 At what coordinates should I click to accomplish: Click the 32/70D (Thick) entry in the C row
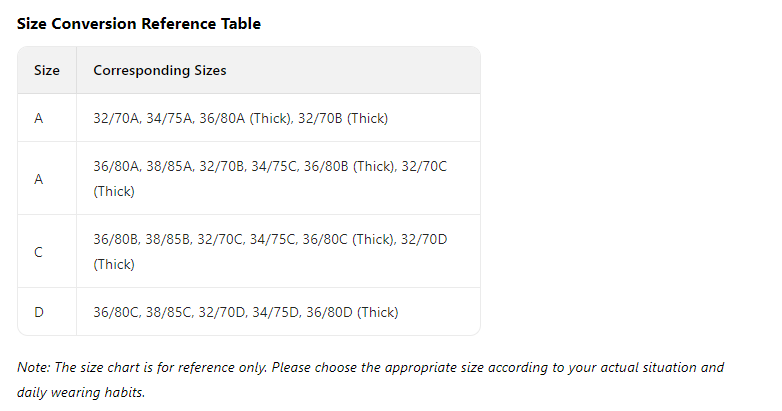pyautogui.click(x=270, y=251)
